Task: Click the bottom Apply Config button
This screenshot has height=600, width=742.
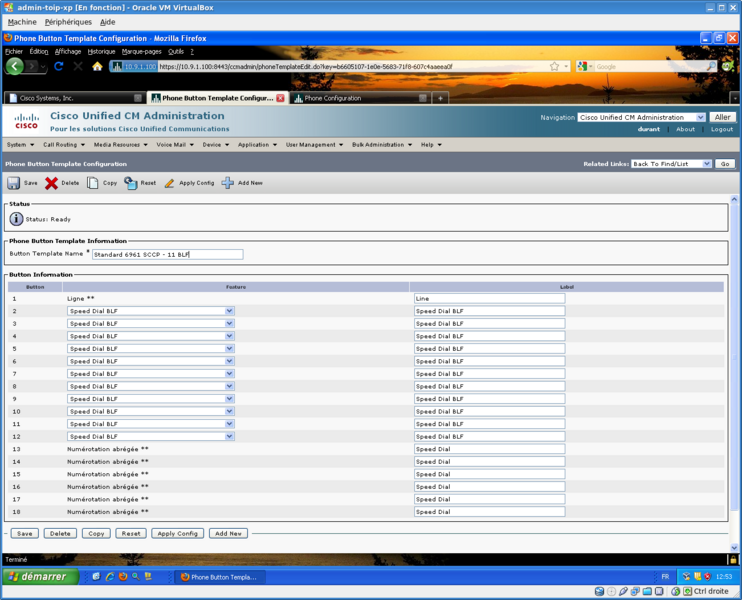Action: pos(177,533)
